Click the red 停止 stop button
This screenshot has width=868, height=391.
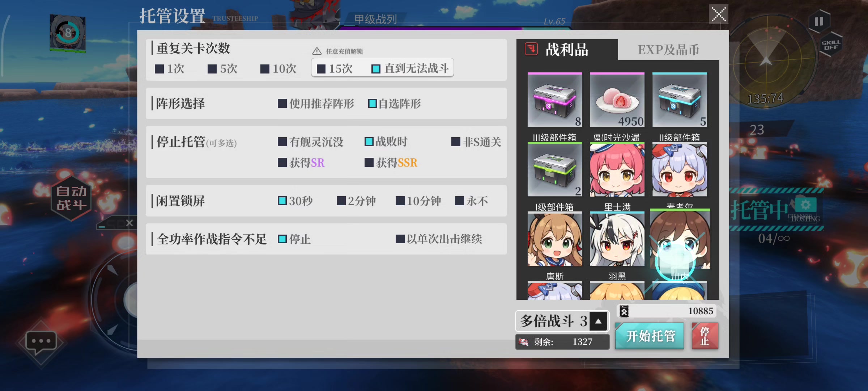[x=705, y=336]
